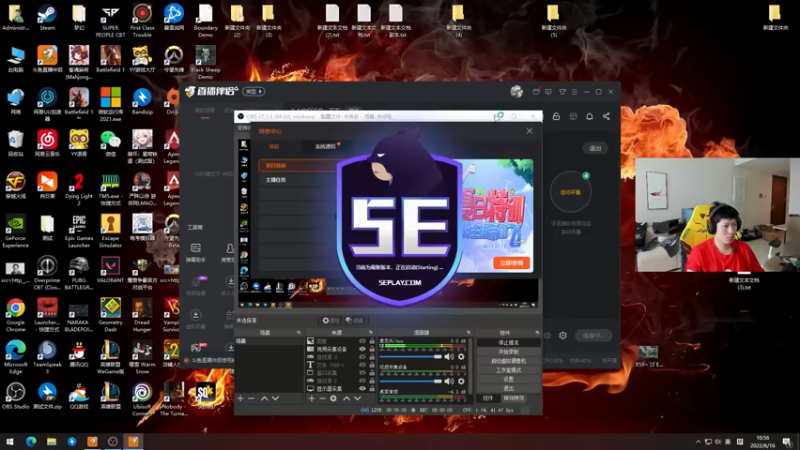Click the mode pill beside the streaming companion logo
Image resolution: width=800 pixels, height=450 pixels.
pyautogui.click(x=254, y=91)
